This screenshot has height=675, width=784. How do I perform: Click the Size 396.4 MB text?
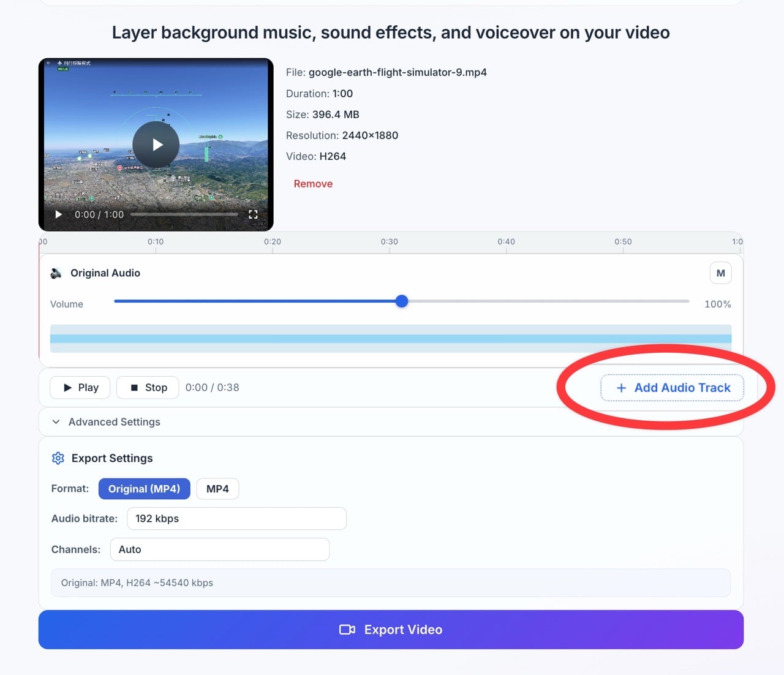click(x=323, y=115)
